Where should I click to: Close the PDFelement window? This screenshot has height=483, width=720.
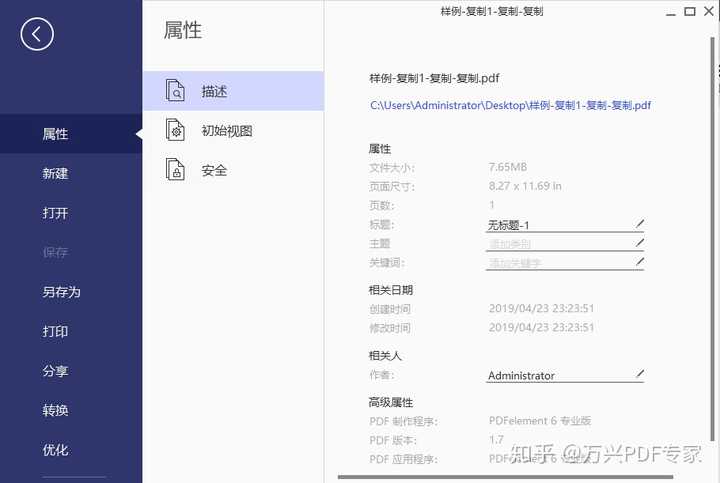point(709,11)
